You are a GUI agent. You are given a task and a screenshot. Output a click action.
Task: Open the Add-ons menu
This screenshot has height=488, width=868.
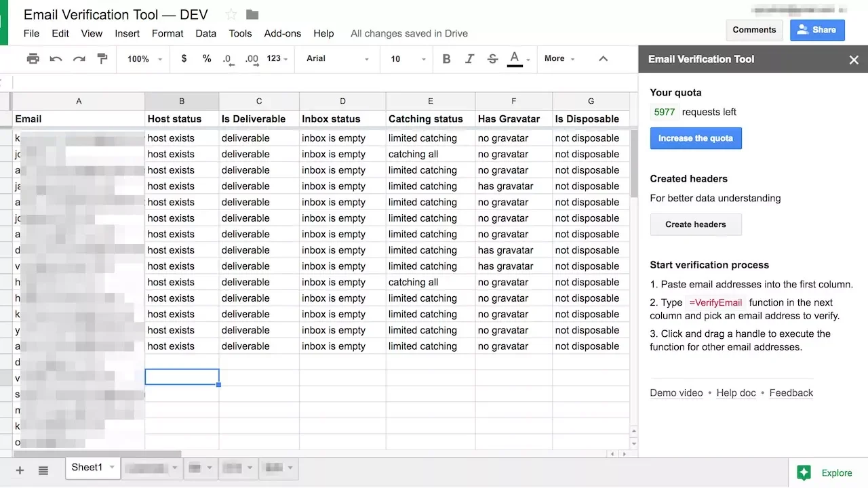pyautogui.click(x=282, y=33)
